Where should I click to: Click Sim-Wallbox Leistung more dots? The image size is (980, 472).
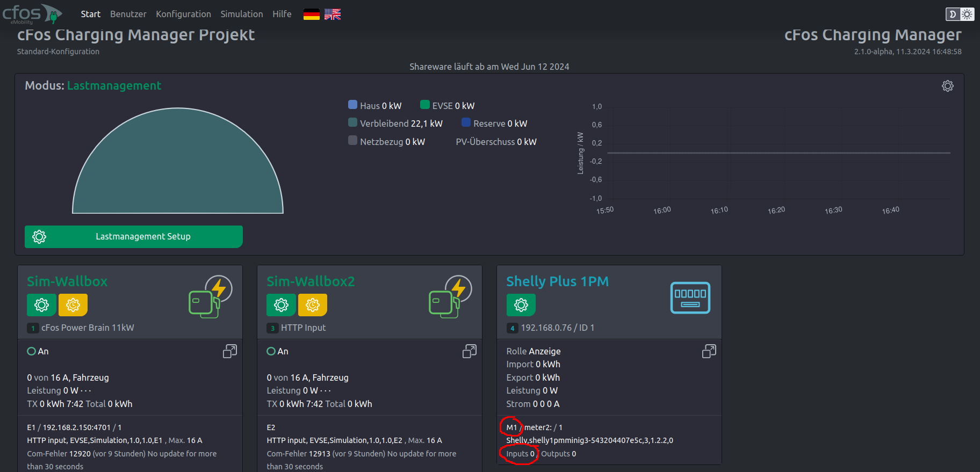(x=85, y=391)
